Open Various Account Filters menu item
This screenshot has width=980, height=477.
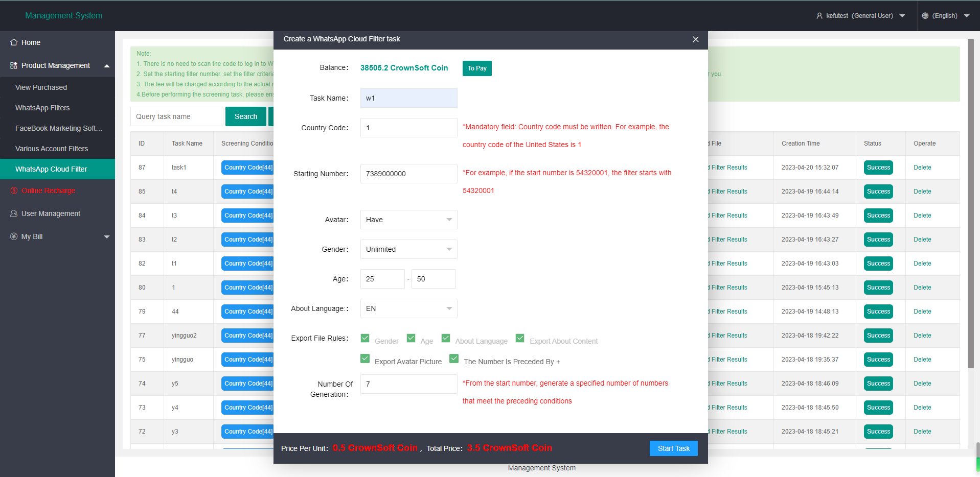click(x=57, y=149)
